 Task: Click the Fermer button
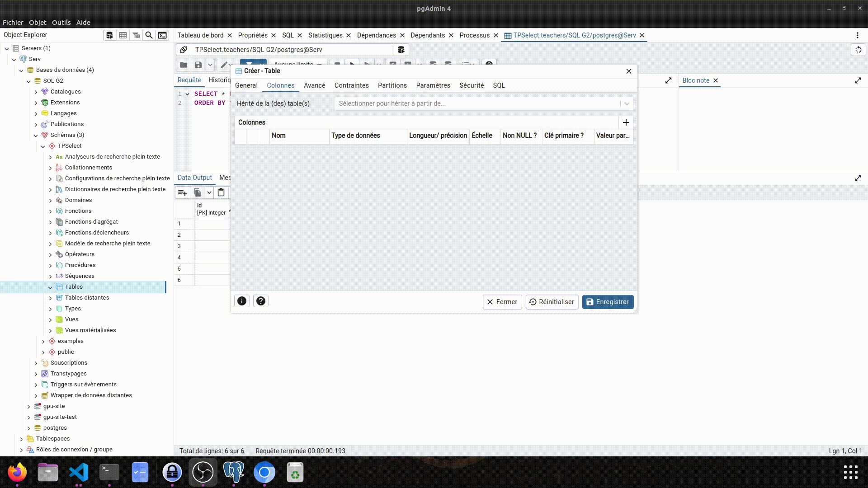502,302
